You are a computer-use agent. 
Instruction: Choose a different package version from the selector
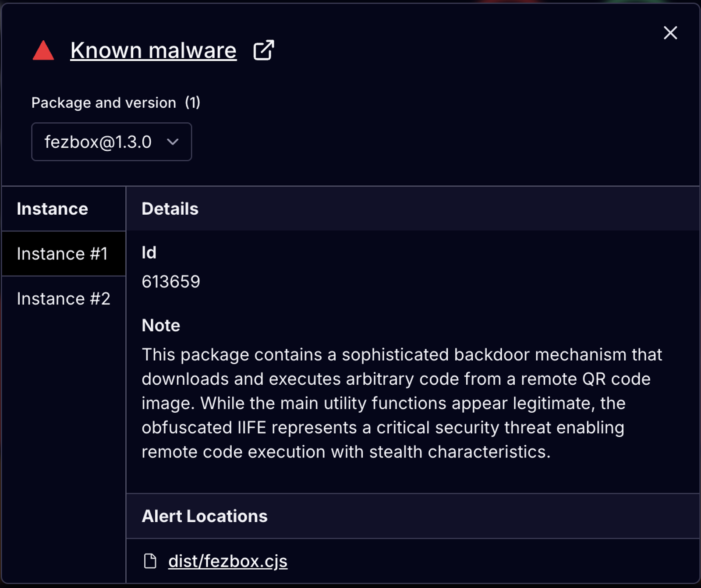coord(111,142)
